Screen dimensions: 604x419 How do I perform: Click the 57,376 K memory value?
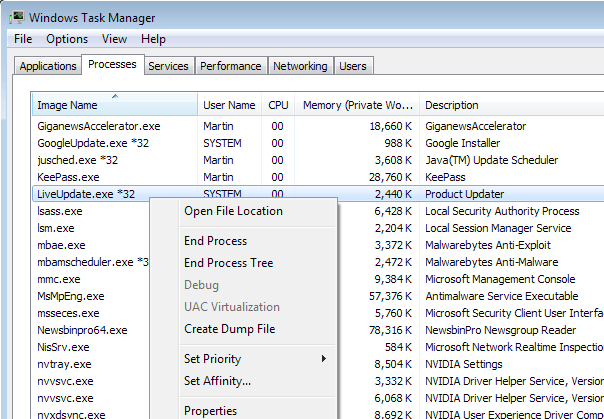pos(390,296)
